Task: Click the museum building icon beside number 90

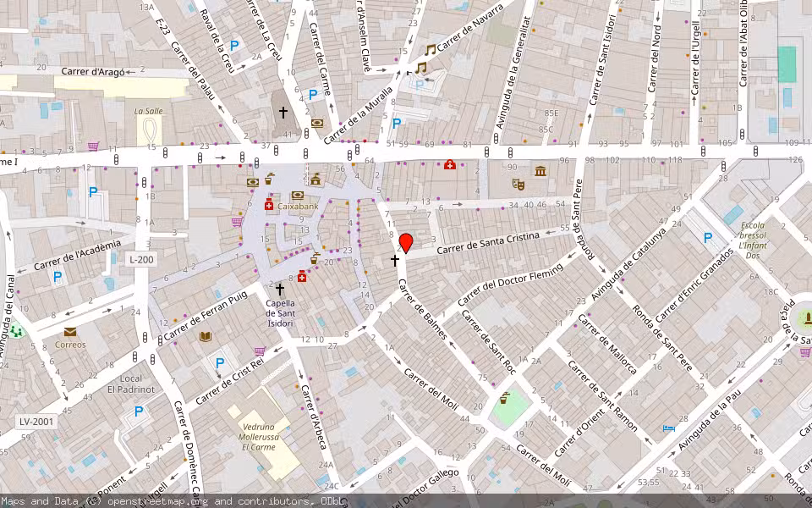Action: (540, 171)
